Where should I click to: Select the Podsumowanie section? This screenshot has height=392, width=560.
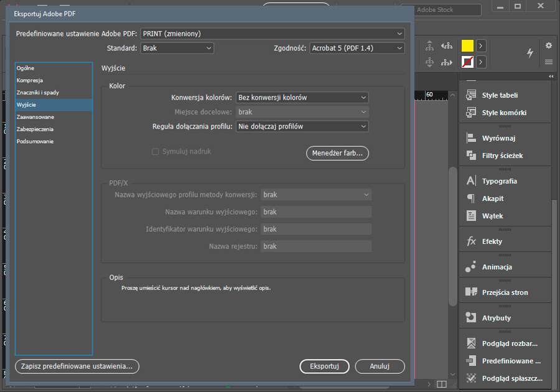[x=54, y=141]
